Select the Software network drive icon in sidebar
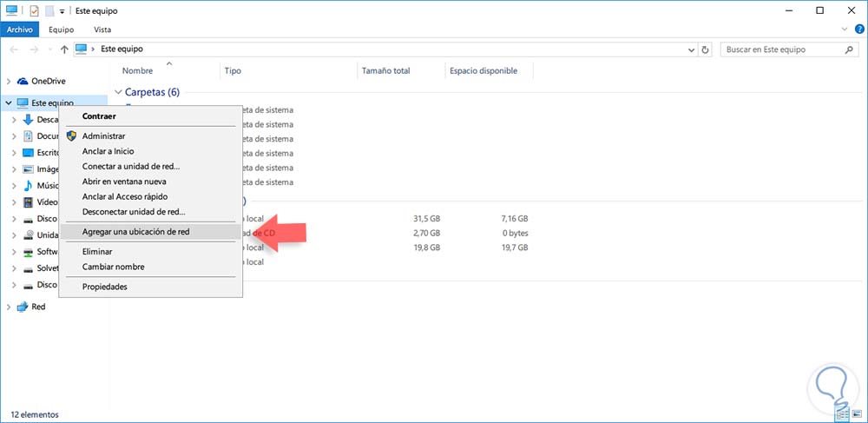 tap(28, 252)
